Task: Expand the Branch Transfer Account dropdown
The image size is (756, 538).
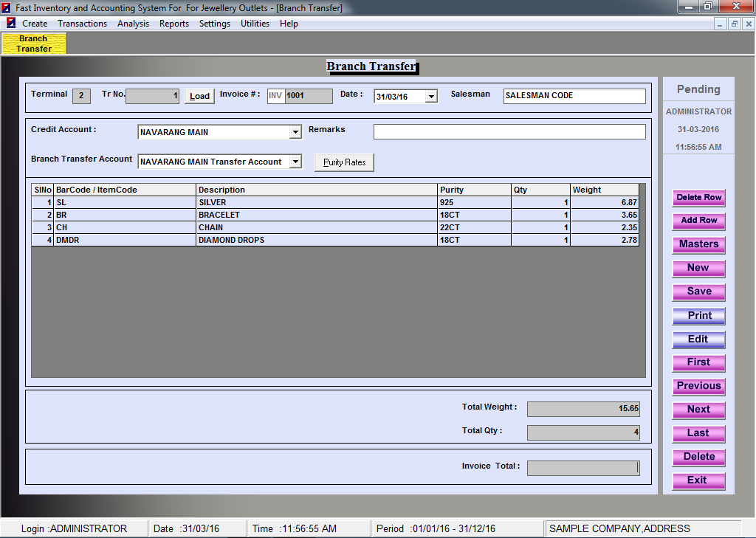Action: coord(295,162)
